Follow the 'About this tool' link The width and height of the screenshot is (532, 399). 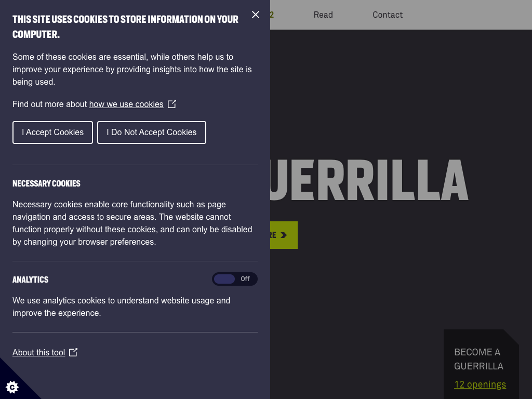pos(39,353)
